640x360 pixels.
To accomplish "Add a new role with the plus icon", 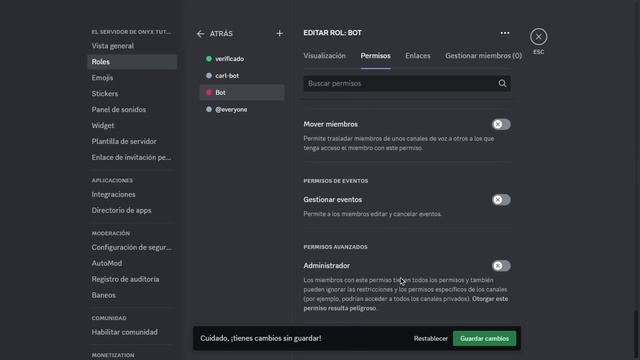I will tap(280, 33).
